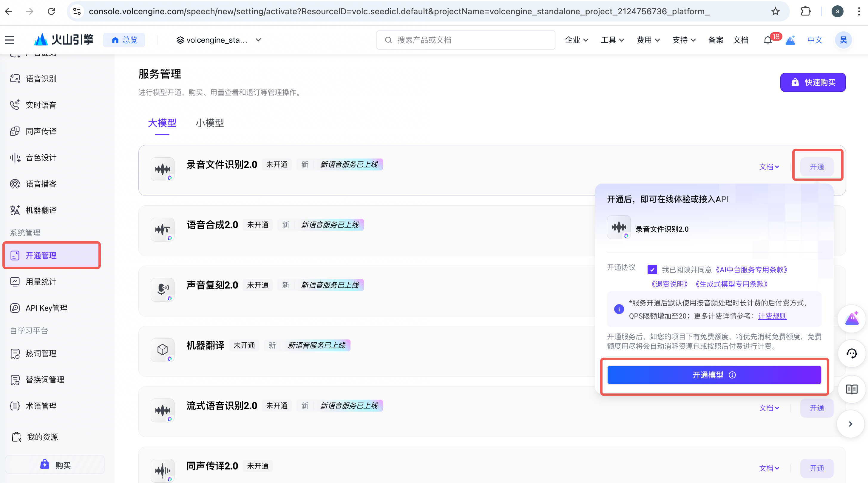This screenshot has width=868, height=483.
Task: Open 文档 in the top navigation
Action: (741, 40)
